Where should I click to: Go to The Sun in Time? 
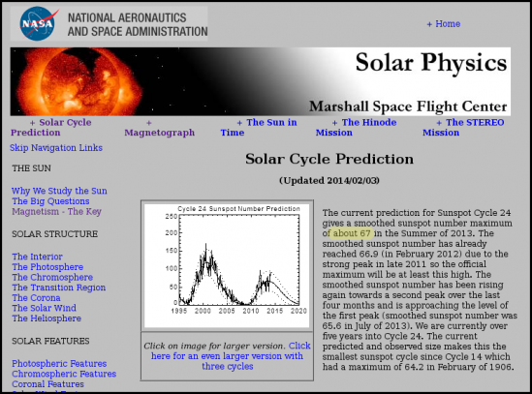coord(259,128)
